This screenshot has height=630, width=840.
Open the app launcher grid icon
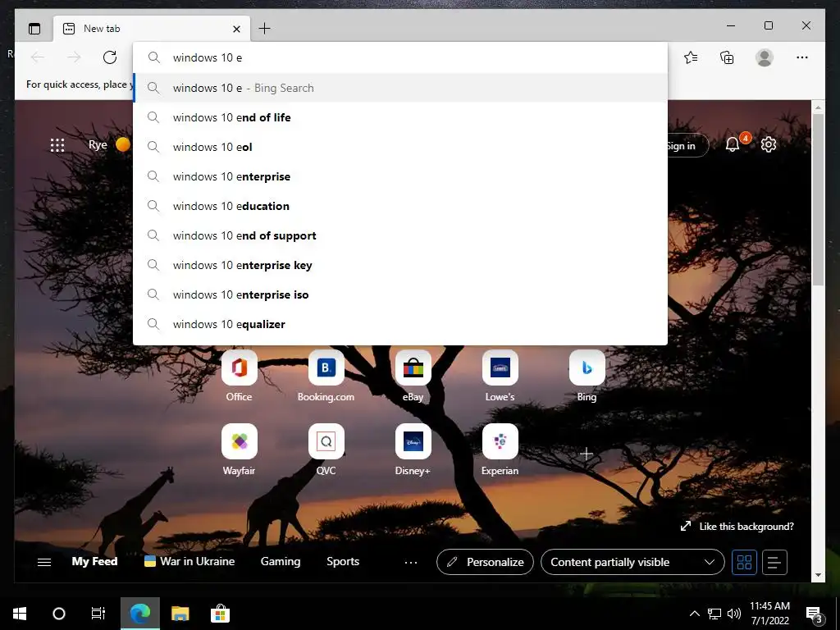(x=57, y=145)
